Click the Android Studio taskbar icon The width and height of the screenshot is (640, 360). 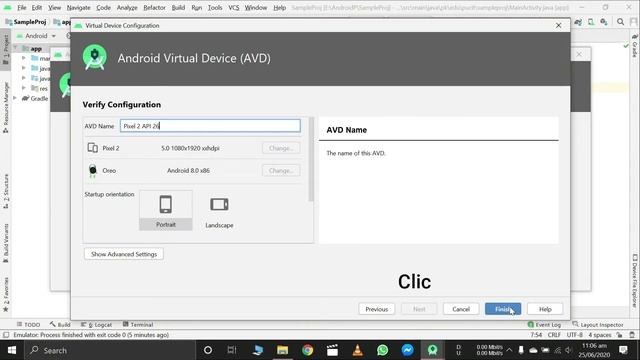point(433,350)
